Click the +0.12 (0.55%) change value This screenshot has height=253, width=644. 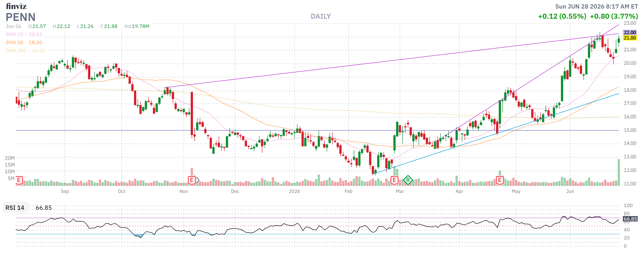tap(562, 16)
